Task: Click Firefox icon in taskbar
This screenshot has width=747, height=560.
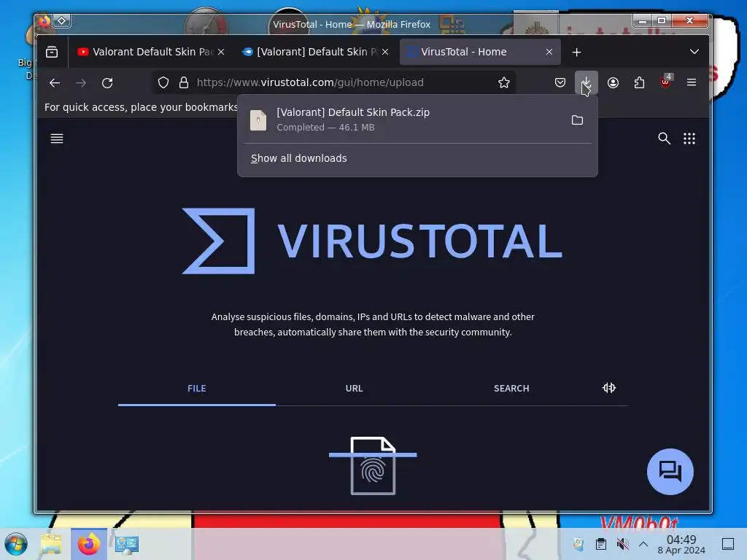Action: 88,544
